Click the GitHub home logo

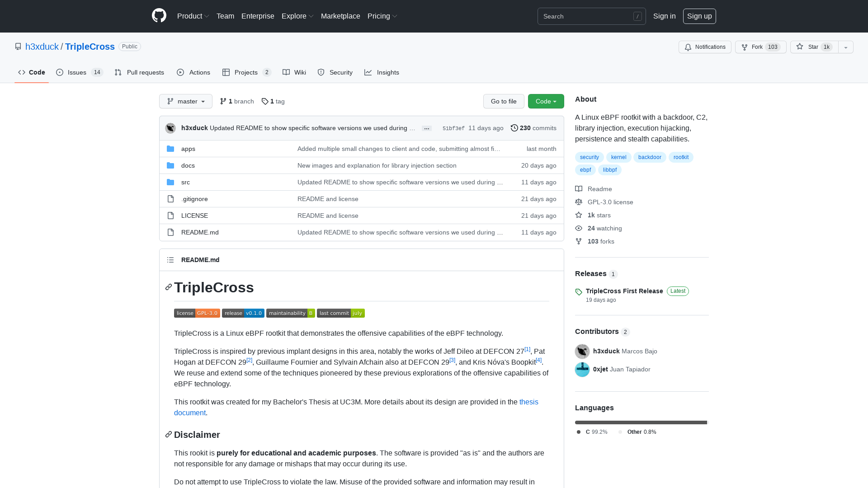[x=159, y=16]
